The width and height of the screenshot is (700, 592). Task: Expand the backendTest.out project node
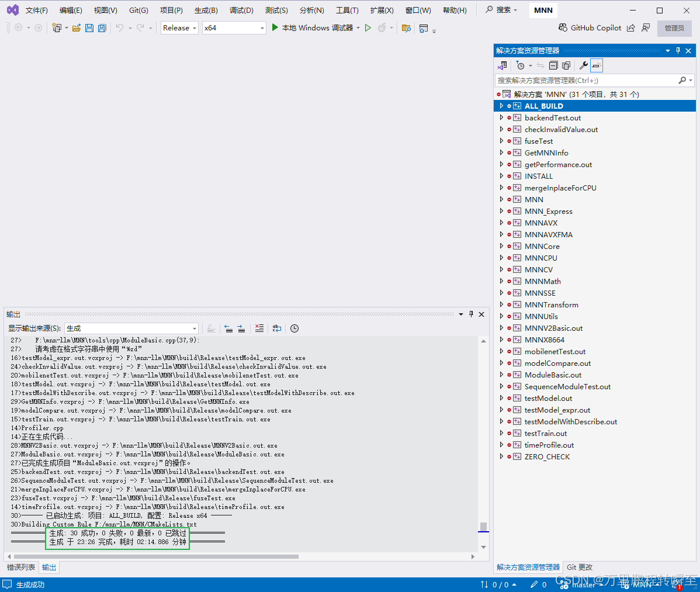501,117
